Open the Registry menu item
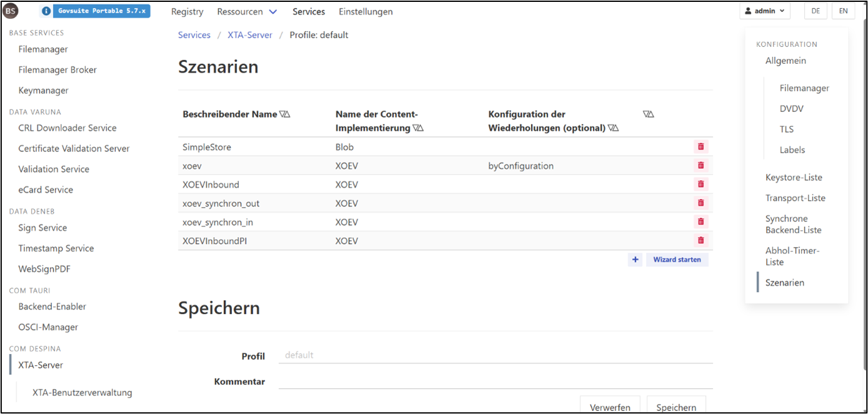The width and height of the screenshot is (868, 414). (x=187, y=11)
